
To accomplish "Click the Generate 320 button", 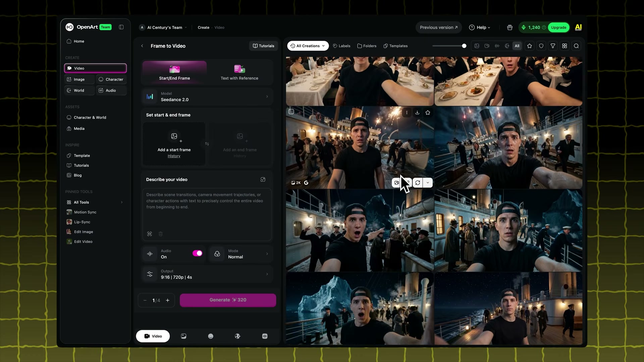I will (228, 300).
